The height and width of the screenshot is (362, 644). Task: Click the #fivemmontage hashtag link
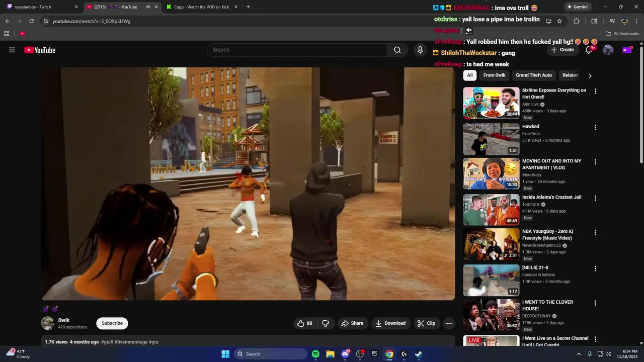[131, 342]
